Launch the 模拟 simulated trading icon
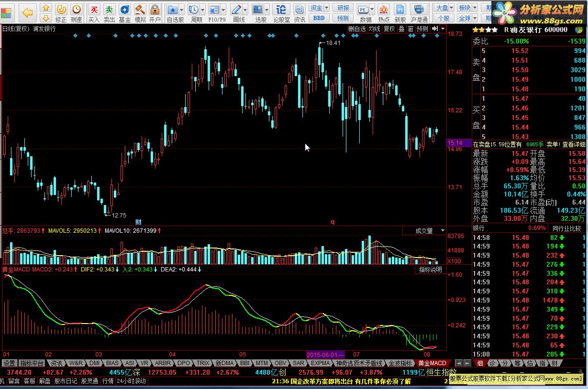The image size is (588, 389). click(140, 13)
